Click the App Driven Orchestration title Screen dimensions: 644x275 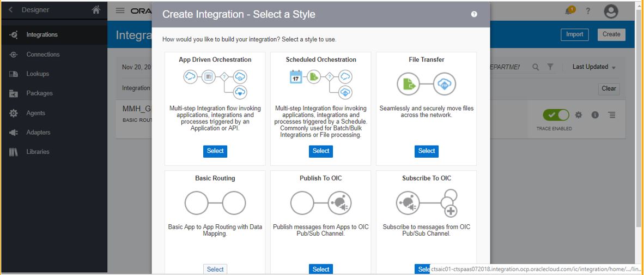pyautogui.click(x=215, y=59)
